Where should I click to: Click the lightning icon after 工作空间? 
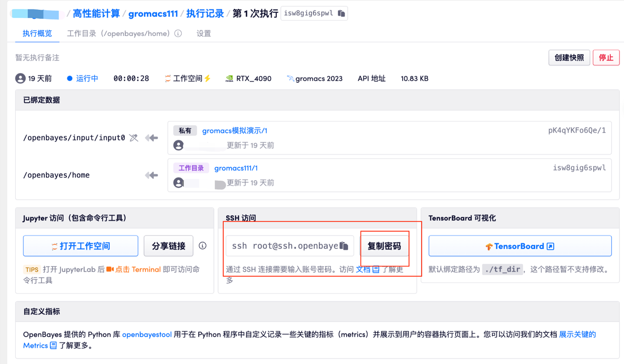coord(208,78)
